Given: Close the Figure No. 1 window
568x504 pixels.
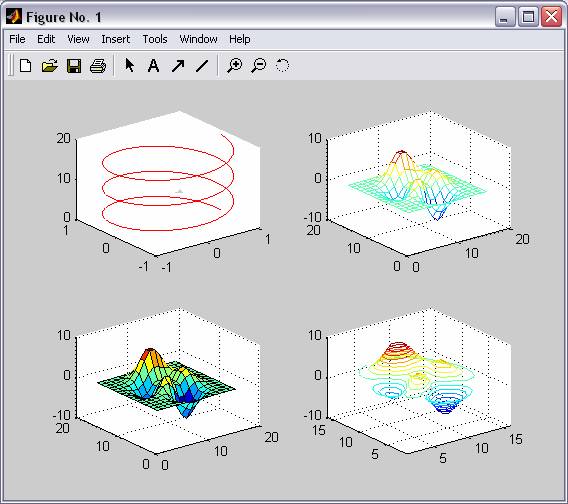Looking at the screenshot, I should [x=551, y=17].
